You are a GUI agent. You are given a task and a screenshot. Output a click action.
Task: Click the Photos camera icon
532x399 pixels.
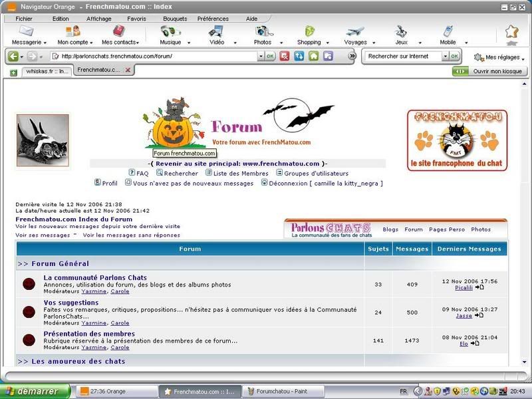tap(264, 31)
